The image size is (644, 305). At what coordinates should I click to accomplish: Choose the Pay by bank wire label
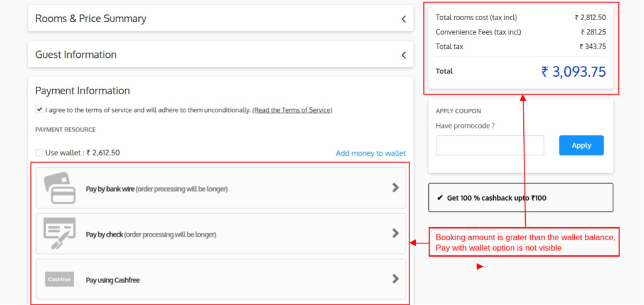point(157,189)
